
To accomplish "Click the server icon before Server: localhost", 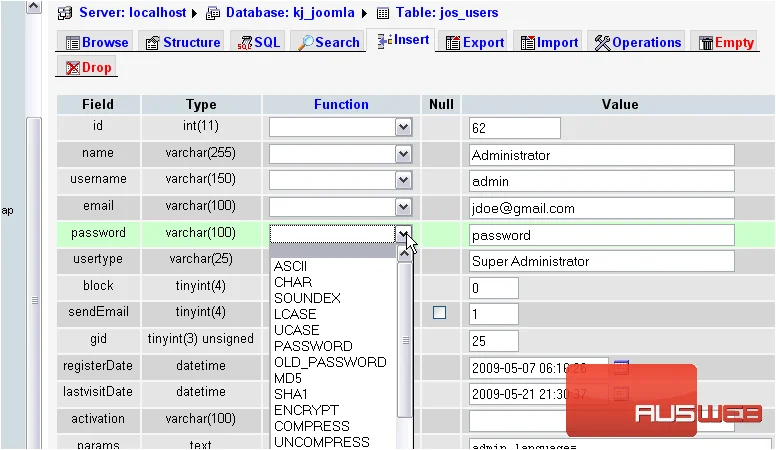I will [65, 13].
